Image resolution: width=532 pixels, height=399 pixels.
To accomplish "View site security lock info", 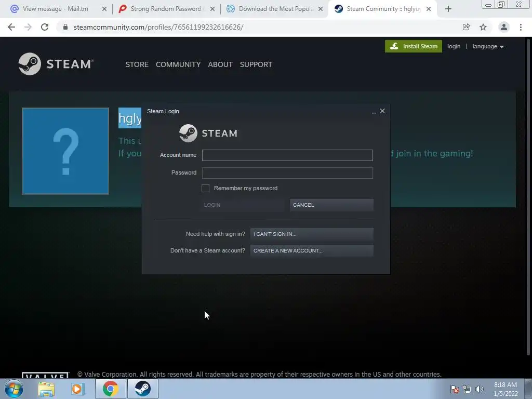I will pos(65,27).
